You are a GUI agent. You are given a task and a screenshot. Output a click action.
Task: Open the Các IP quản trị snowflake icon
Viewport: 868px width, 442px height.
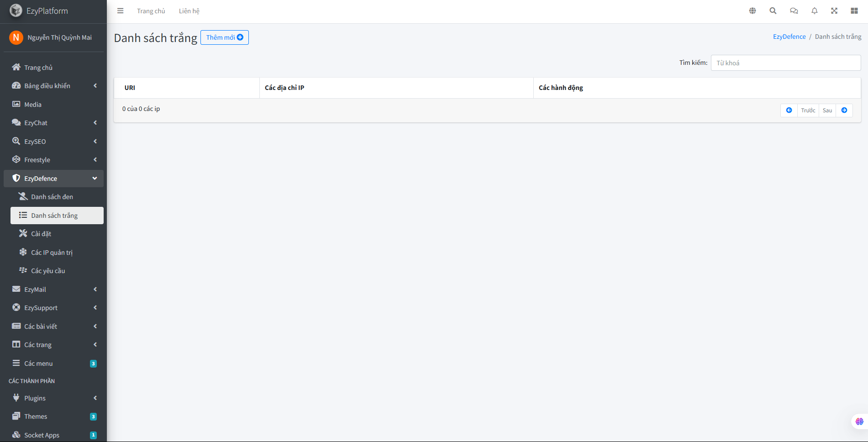click(23, 252)
